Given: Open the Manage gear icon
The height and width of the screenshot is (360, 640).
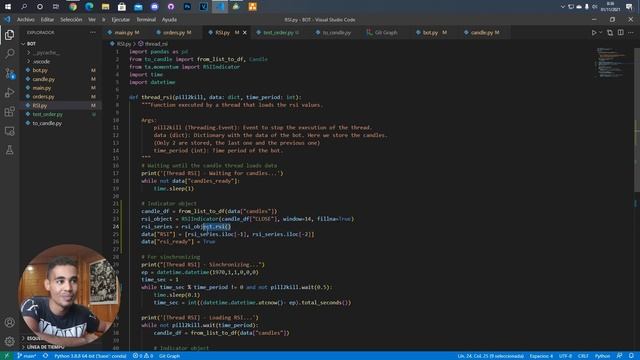Looking at the screenshot, I should pyautogui.click(x=9, y=341).
